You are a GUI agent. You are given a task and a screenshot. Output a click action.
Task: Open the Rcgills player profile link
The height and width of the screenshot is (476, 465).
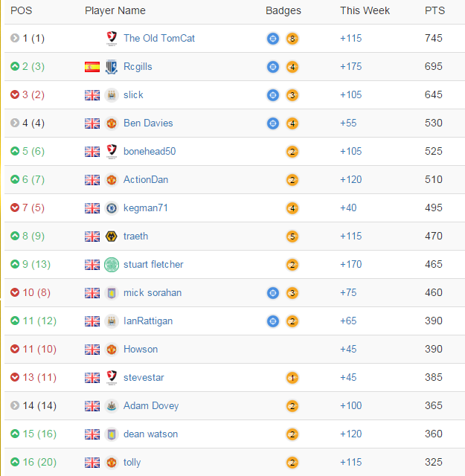[x=138, y=67]
